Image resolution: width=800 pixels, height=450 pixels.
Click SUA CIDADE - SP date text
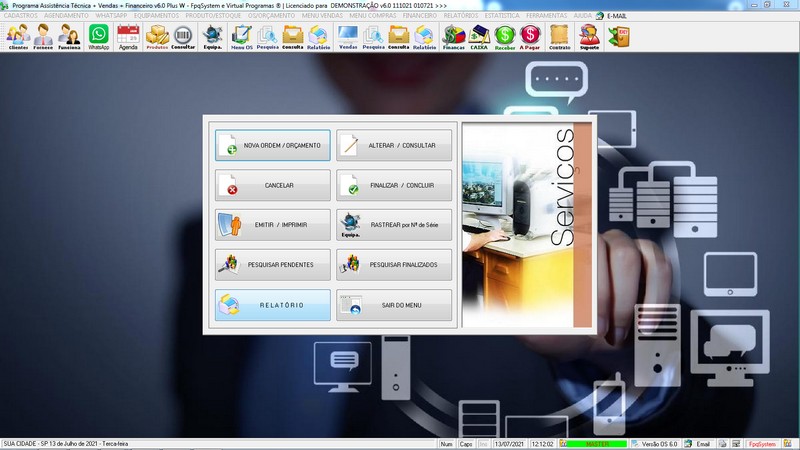pyautogui.click(x=66, y=444)
